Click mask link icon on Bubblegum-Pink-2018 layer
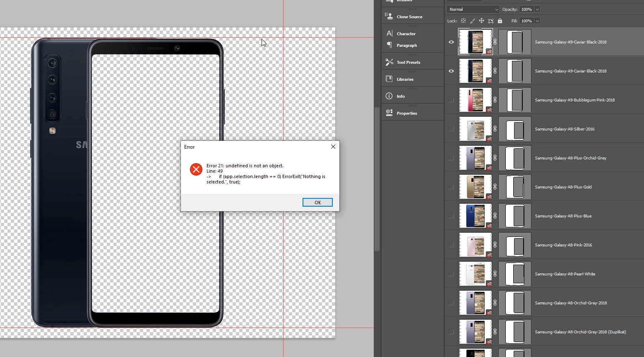 click(495, 100)
